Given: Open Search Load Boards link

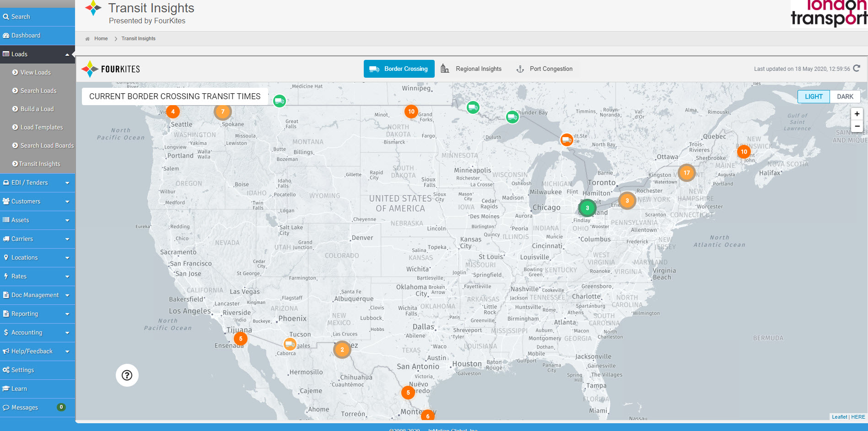Looking at the screenshot, I should point(47,145).
